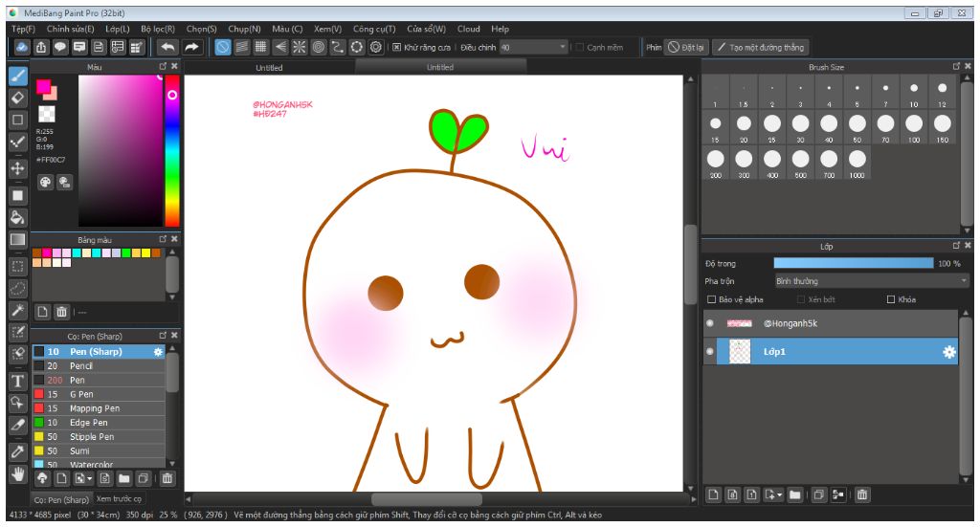
Task: Enable the concentric circle snap guide
Action: coord(318,47)
